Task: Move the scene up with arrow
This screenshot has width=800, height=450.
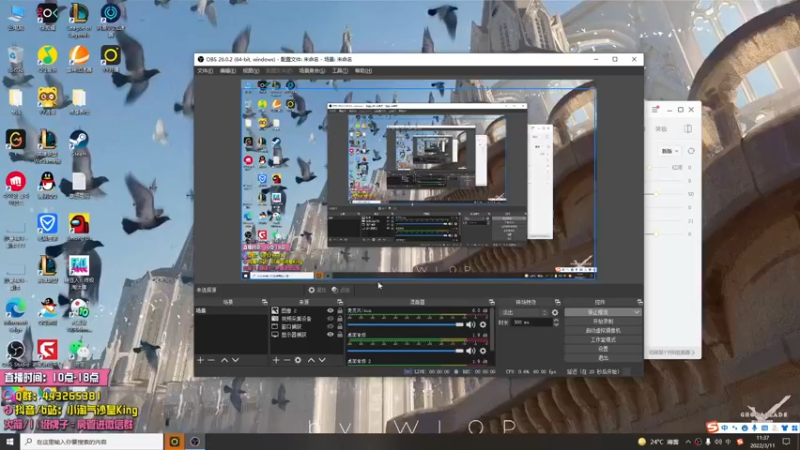Action: [224, 360]
